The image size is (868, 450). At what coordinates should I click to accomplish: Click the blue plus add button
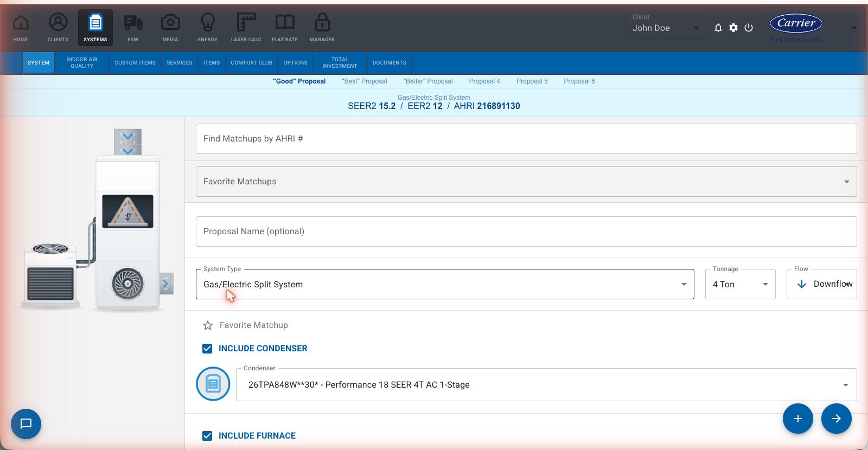tap(798, 419)
